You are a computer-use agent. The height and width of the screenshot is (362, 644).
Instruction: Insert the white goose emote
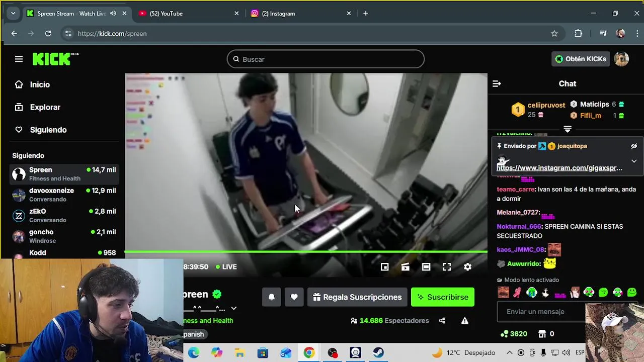click(545, 292)
